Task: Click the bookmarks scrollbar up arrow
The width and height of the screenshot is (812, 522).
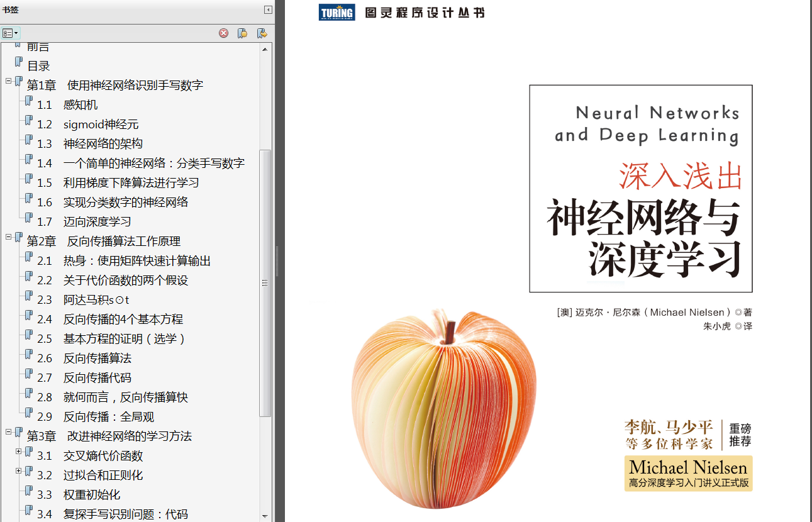Action: tap(266, 48)
